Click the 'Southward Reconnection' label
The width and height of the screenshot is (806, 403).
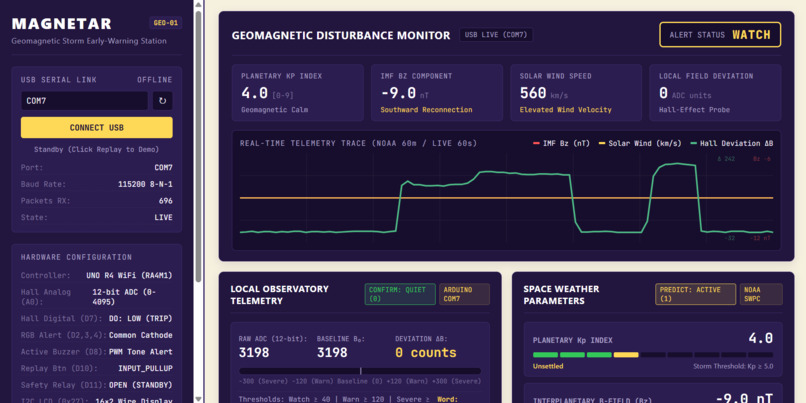point(426,110)
